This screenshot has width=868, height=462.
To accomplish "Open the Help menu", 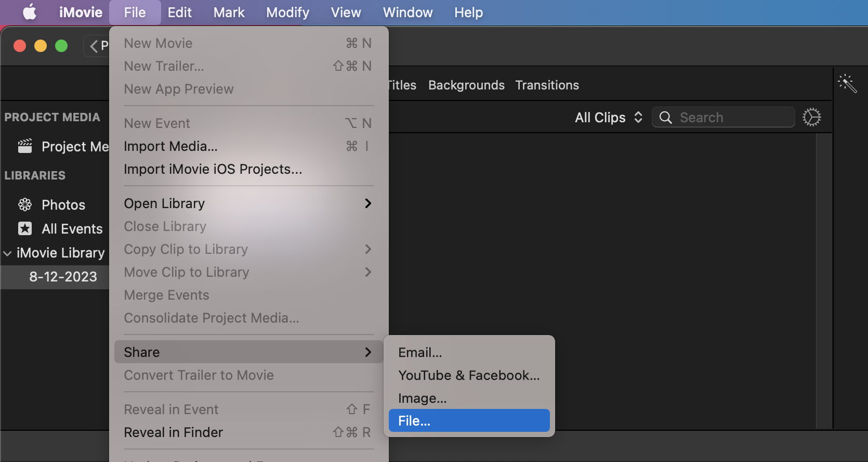I will point(468,12).
